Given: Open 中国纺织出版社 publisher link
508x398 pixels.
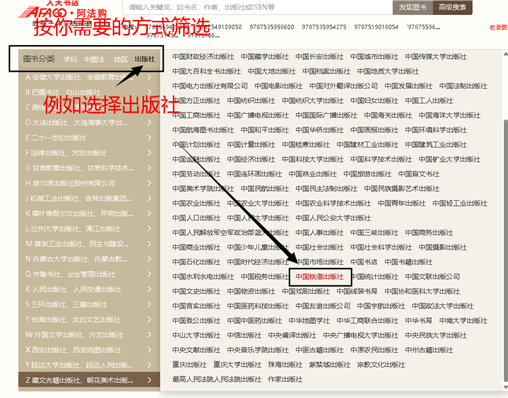Looking at the screenshot, I should pos(251,101).
